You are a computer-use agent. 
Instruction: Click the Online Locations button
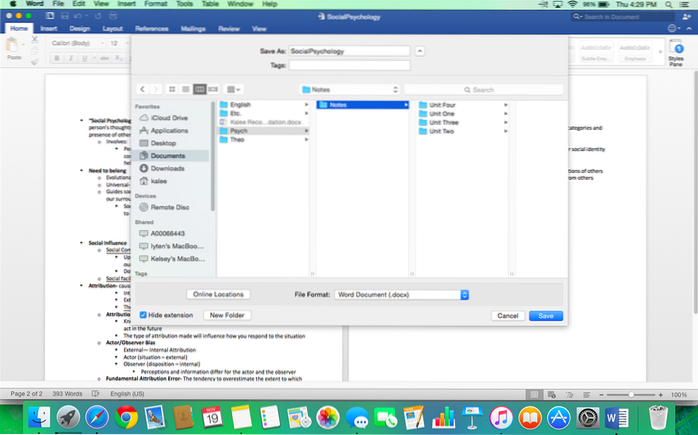[218, 294]
